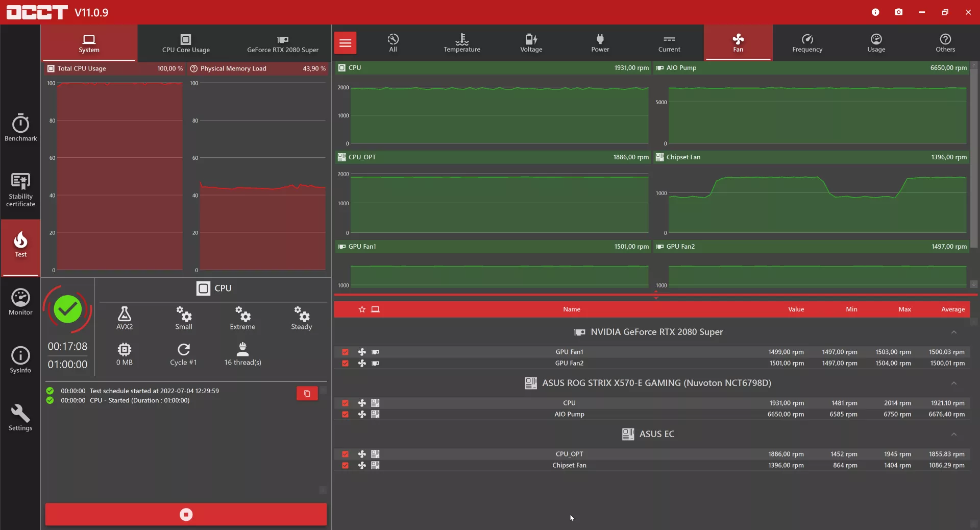Copy the test log with the red button
The width and height of the screenshot is (980, 530).
coord(307,394)
